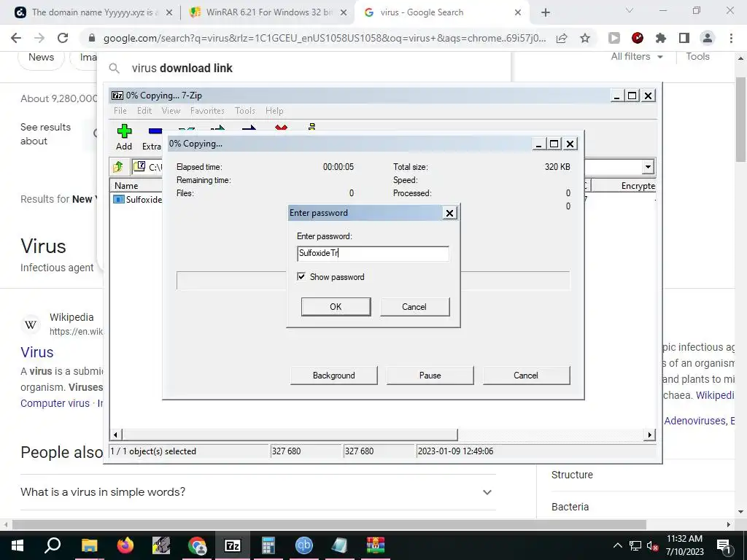Reload the Google search page
This screenshot has width=747, height=560.
tap(63, 38)
